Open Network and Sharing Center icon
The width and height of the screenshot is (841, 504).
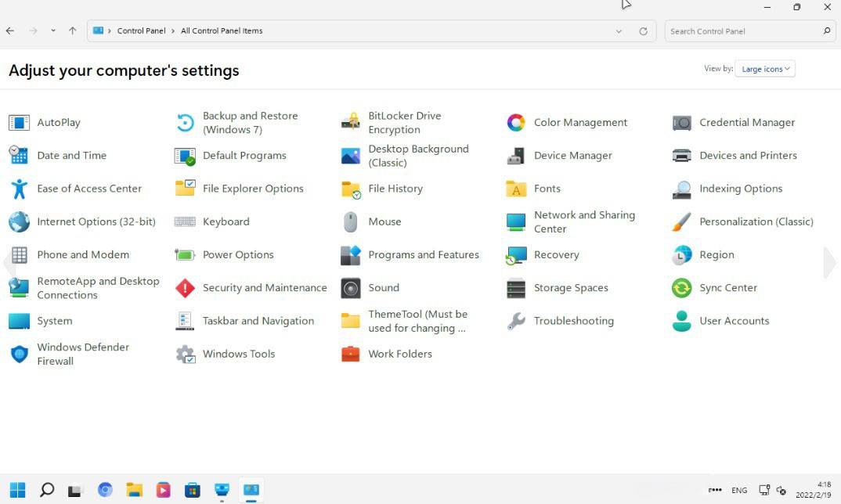(516, 222)
